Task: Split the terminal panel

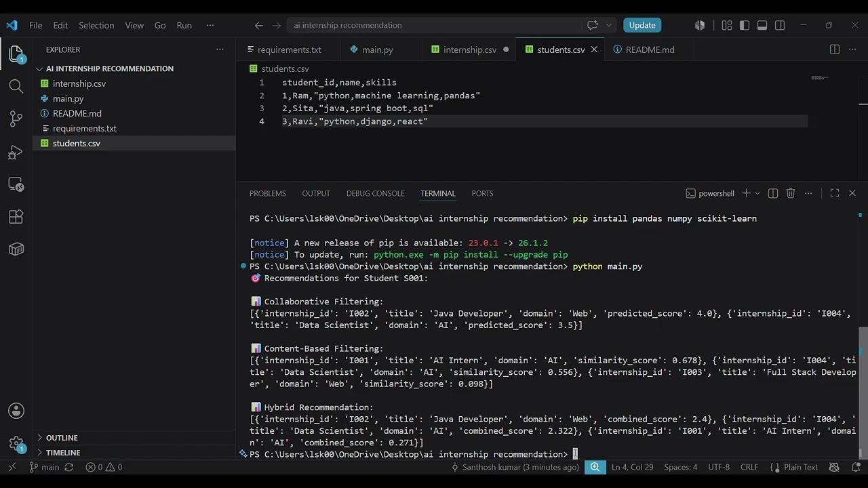Action: [773, 193]
